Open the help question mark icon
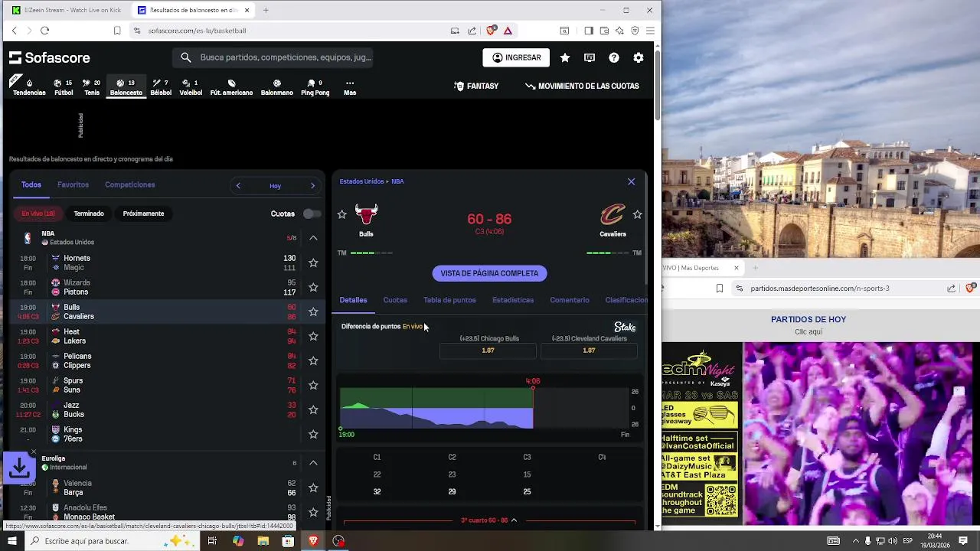980x551 pixels. click(x=614, y=57)
